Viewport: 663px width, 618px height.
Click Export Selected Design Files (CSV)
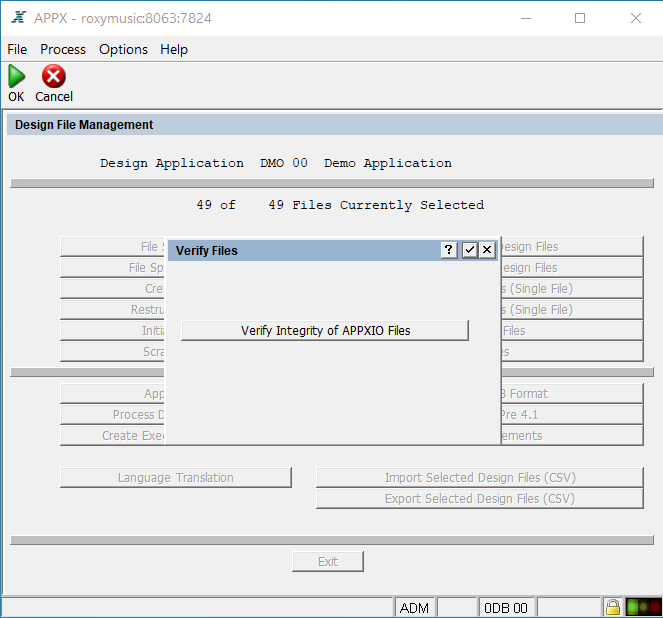tap(480, 499)
